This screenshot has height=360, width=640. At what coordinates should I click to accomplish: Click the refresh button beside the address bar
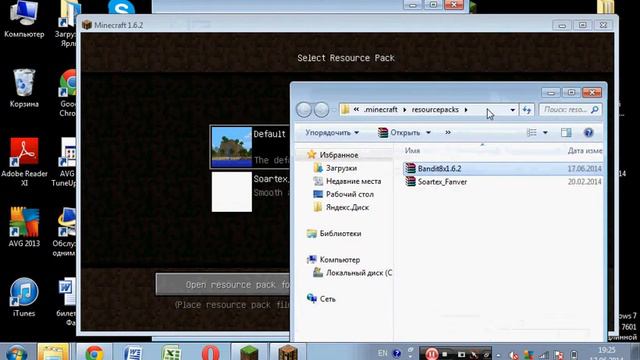[x=527, y=109]
